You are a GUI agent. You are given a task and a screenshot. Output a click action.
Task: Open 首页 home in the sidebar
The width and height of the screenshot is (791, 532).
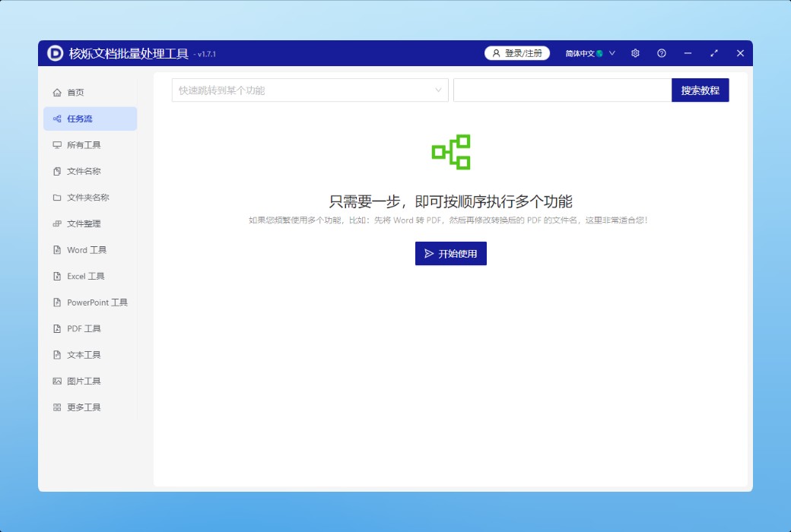(76, 93)
